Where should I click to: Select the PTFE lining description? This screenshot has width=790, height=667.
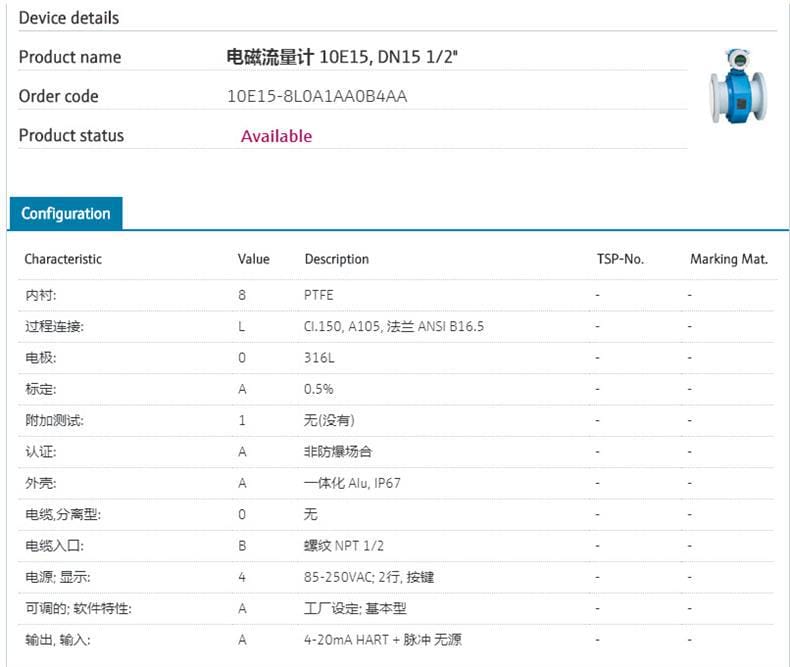pos(319,296)
